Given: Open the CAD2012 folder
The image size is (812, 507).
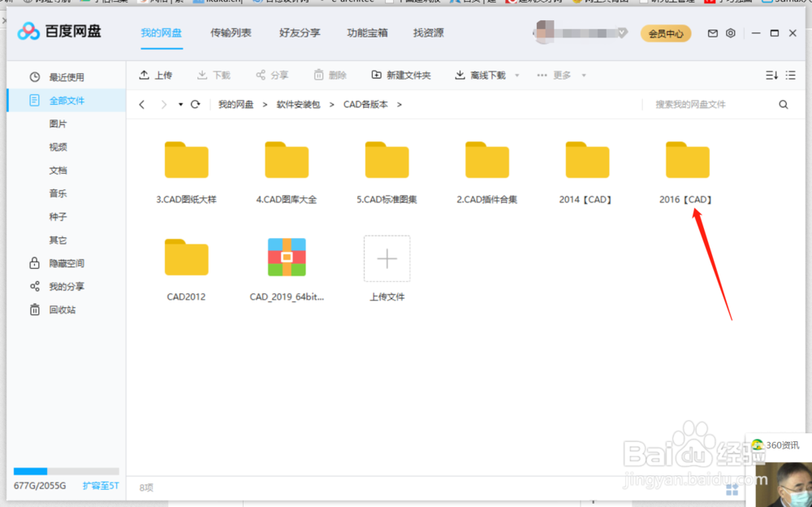Looking at the screenshot, I should tap(187, 258).
